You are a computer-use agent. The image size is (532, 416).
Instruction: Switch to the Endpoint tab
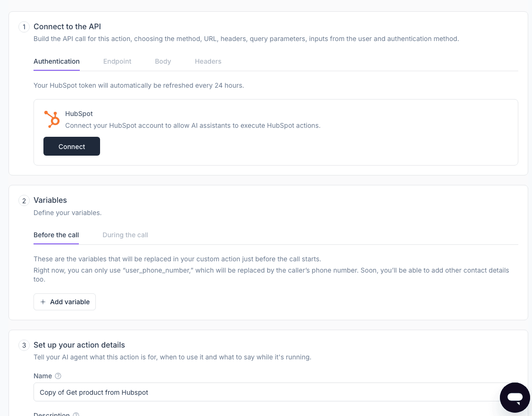pos(117,61)
